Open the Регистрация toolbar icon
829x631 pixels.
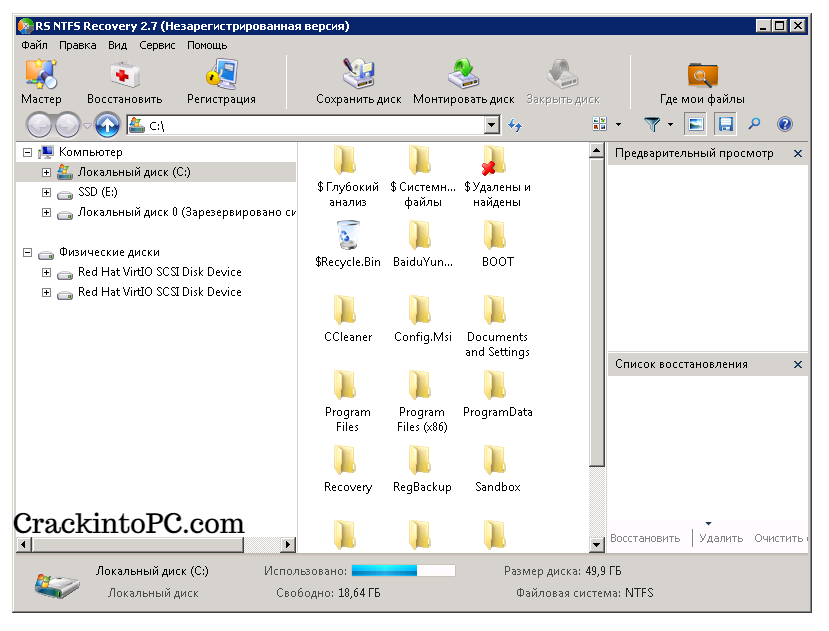pyautogui.click(x=222, y=74)
